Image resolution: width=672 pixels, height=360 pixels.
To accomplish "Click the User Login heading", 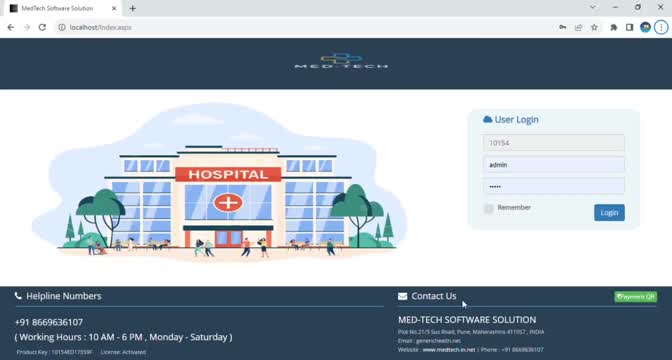I will (516, 120).
